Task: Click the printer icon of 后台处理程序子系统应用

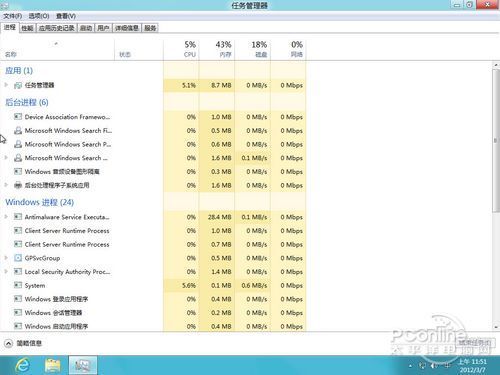Action: click(18, 185)
